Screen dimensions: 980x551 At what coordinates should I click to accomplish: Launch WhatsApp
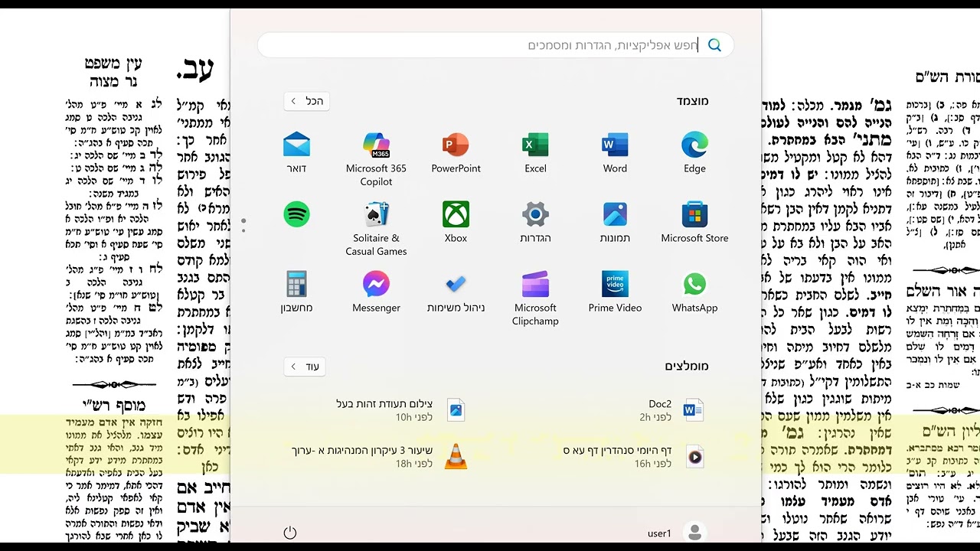(x=694, y=292)
